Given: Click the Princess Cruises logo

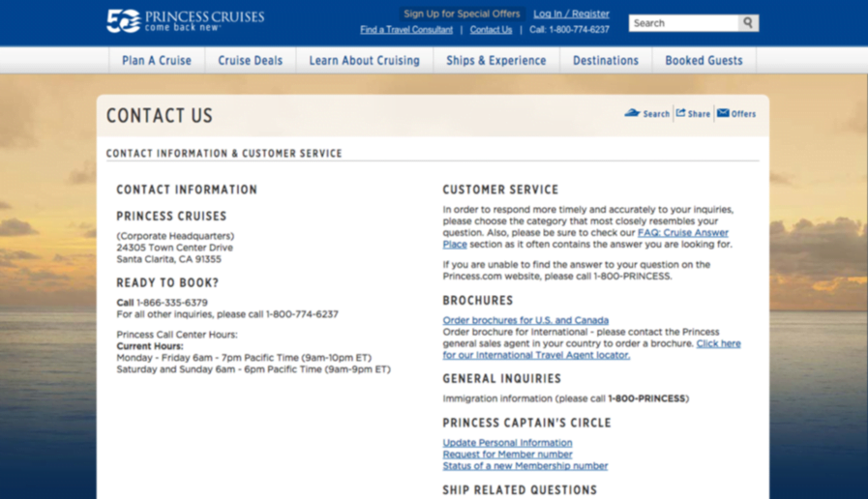Looking at the screenshot, I should 186,21.
